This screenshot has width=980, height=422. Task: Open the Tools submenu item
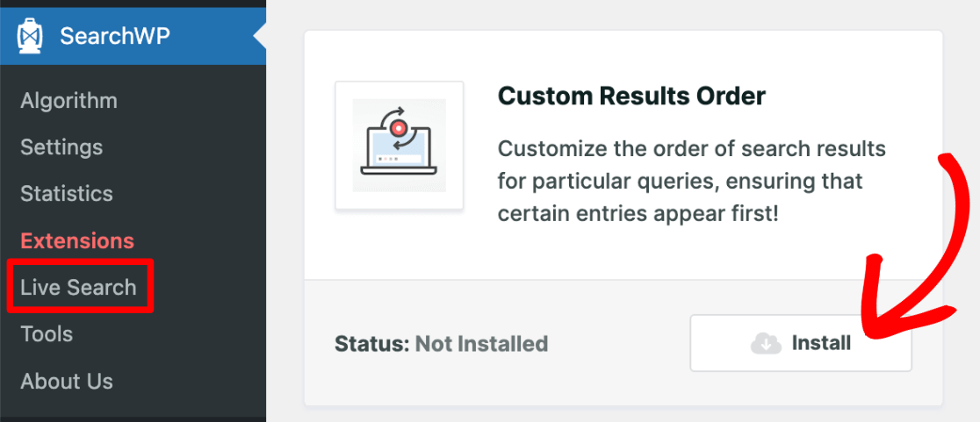point(47,333)
